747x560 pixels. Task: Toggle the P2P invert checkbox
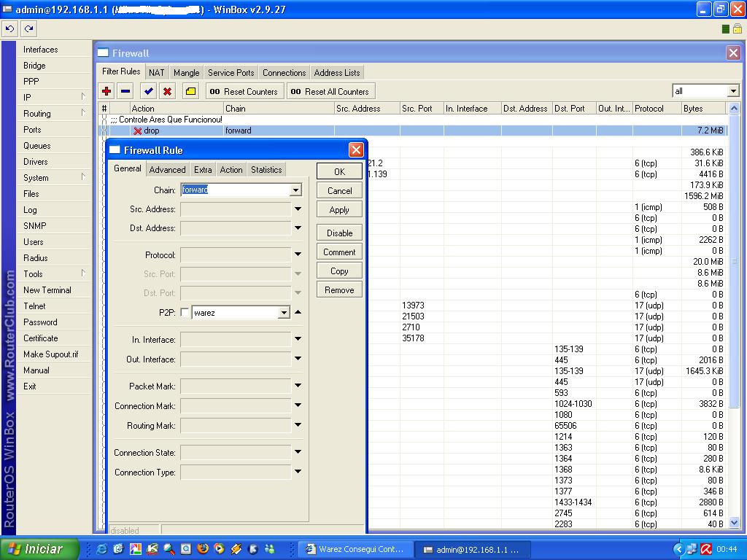185,312
